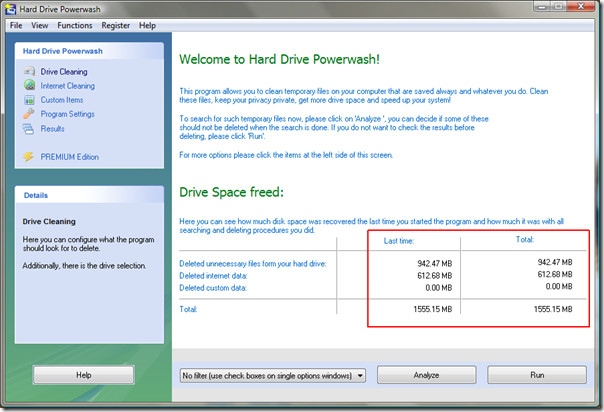Screen dimensions: 604x412
Task: Click 'Deleted internet data:' row label
Action: click(213, 276)
